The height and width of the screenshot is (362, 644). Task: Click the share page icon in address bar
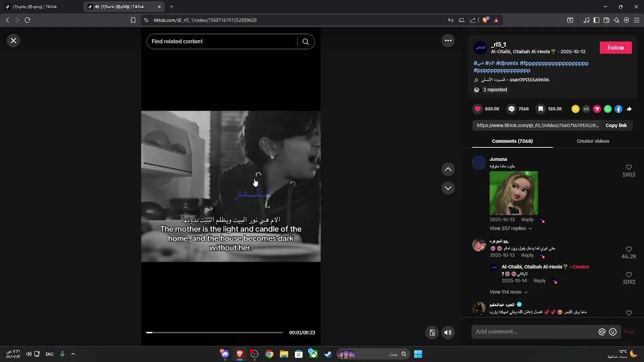coord(473,20)
